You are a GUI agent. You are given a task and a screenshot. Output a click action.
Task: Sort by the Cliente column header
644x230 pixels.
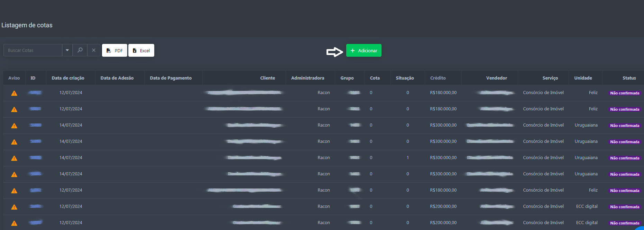267,78
